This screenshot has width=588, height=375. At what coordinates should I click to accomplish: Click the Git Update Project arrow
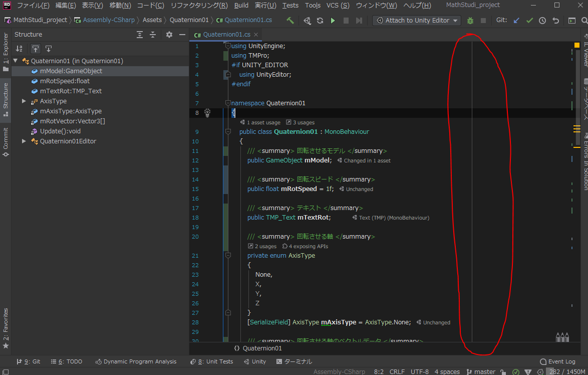[517, 21]
